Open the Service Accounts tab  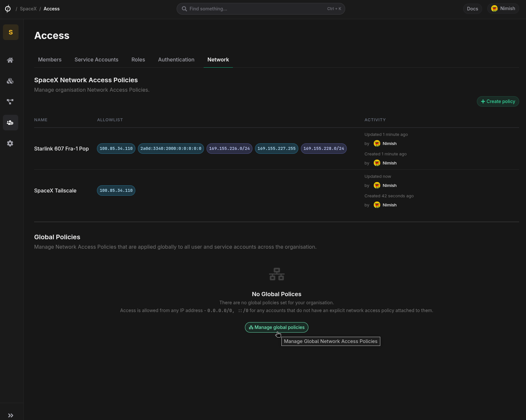click(x=96, y=59)
